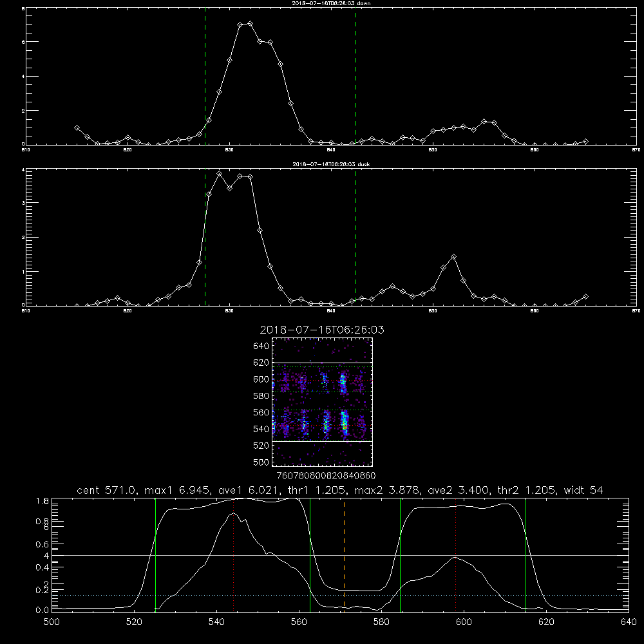The width and height of the screenshot is (644, 644).
Task: Click the first green dashed line in dawn plot
Action: [205, 76]
